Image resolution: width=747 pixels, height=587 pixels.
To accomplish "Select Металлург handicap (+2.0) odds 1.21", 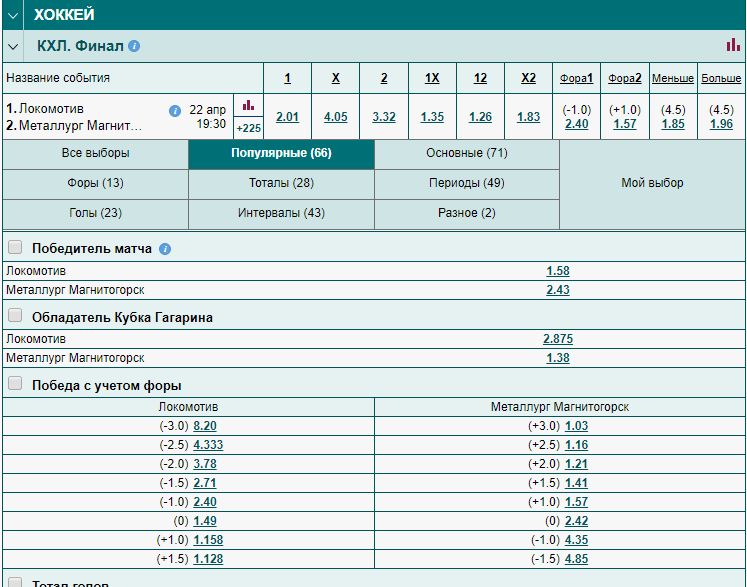I will coord(576,464).
